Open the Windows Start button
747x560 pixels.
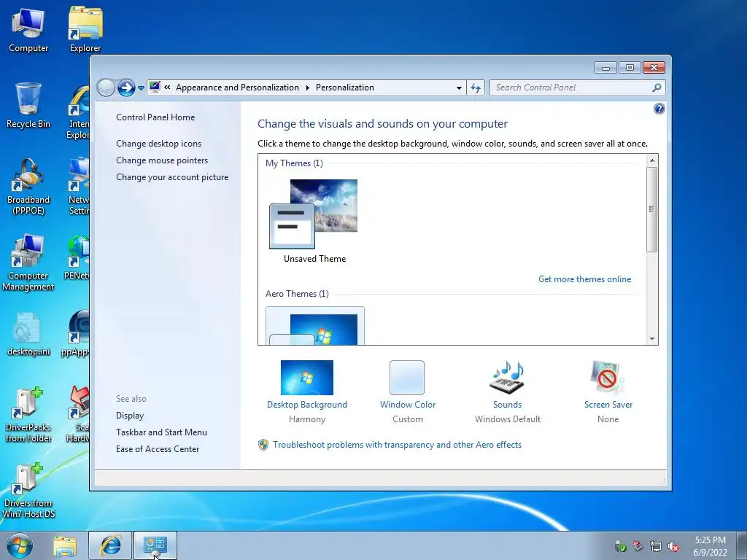coord(20,545)
